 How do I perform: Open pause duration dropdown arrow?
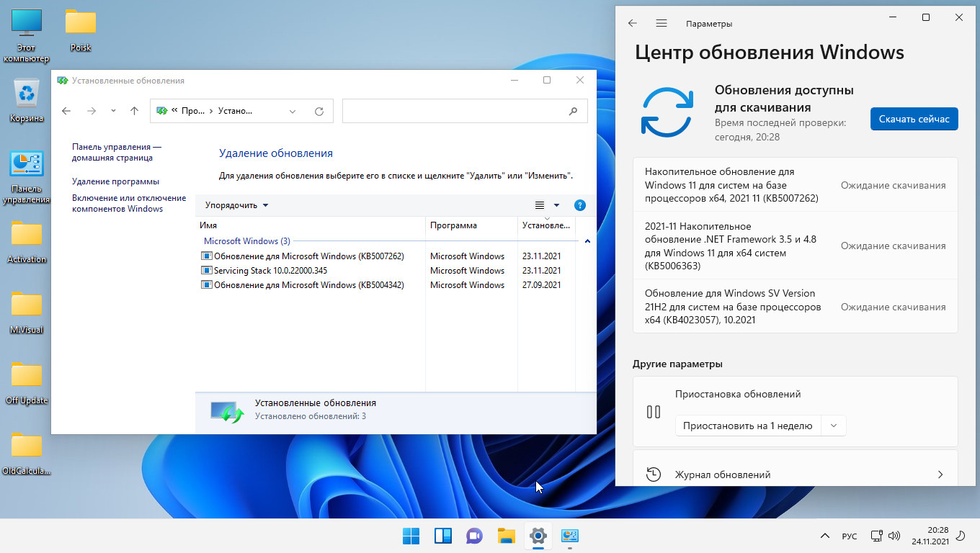point(834,426)
